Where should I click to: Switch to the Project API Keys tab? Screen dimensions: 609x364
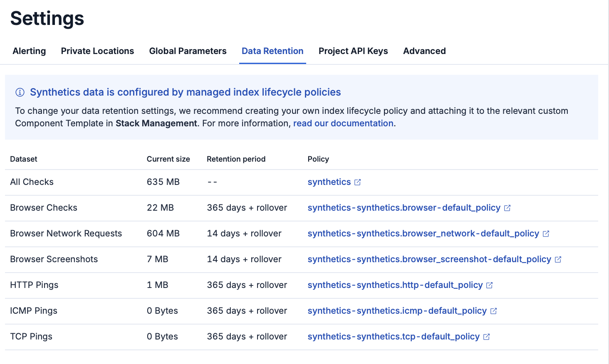(353, 51)
